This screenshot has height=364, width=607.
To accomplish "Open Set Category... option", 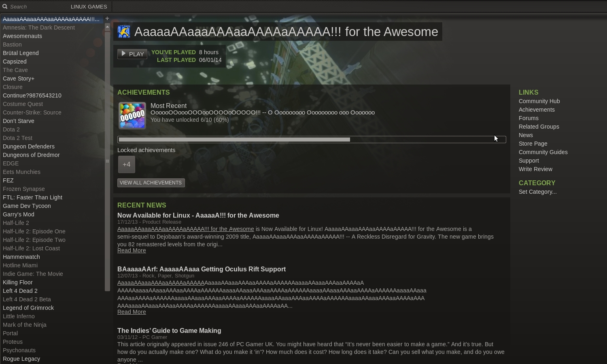I will click(x=537, y=192).
